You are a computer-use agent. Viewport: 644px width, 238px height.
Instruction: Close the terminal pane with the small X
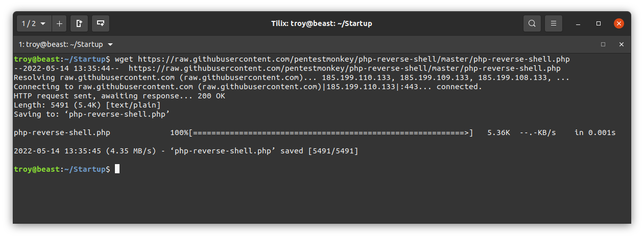point(622,44)
